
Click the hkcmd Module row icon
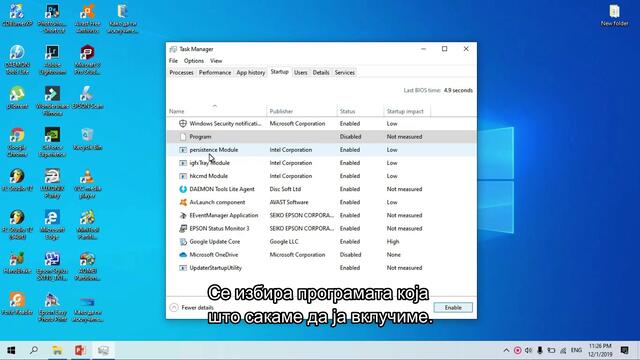click(x=183, y=176)
